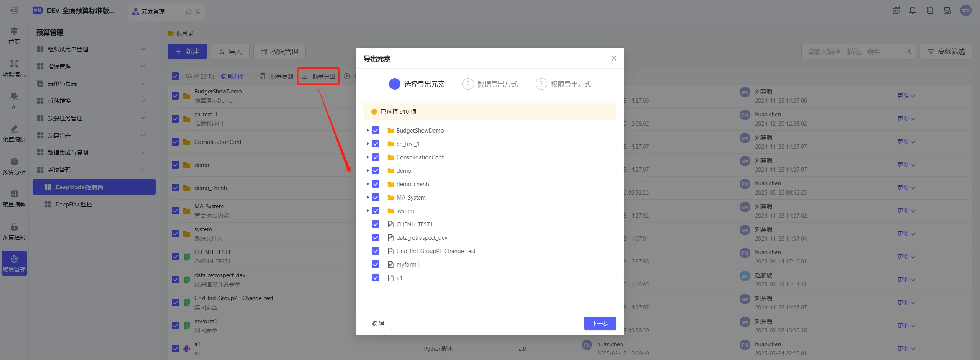Click the search magnifier icon
This screenshot has width=980, height=360.
coord(908,51)
